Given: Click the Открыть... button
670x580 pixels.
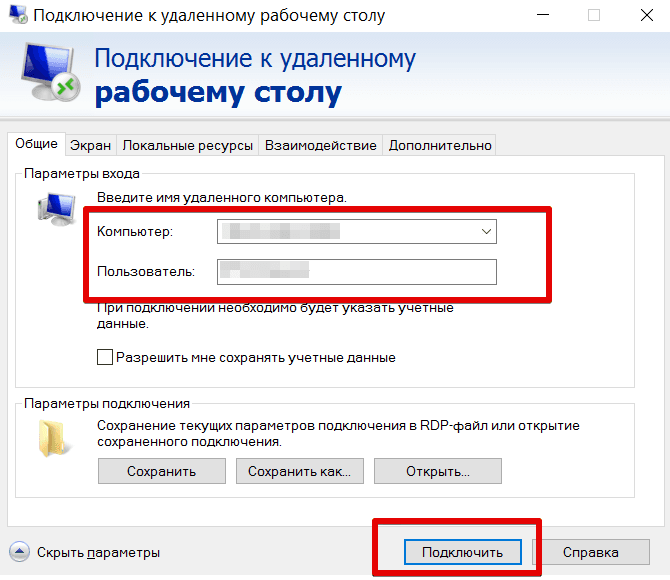Looking at the screenshot, I should click(438, 471).
